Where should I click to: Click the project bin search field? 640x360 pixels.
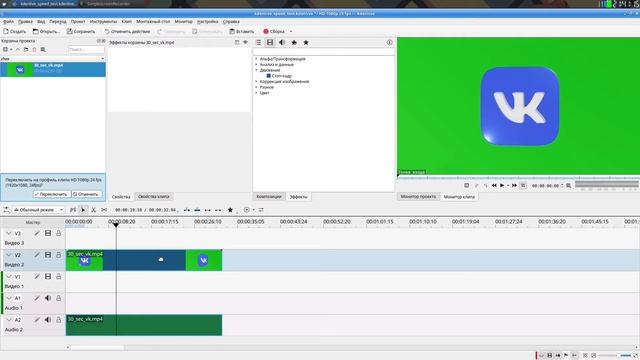[86, 49]
